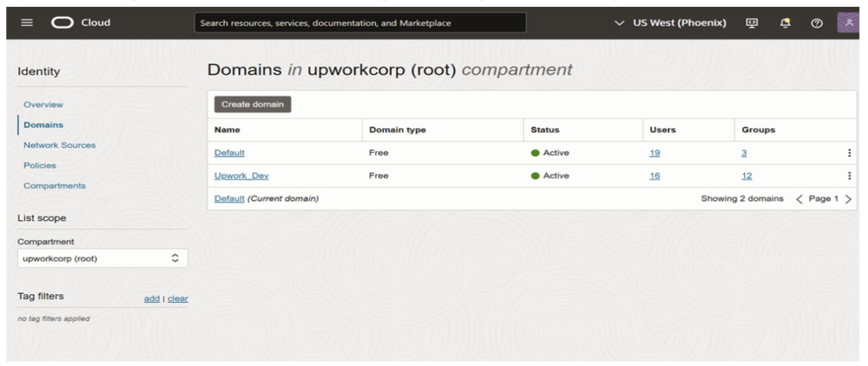868x366 pixels.
Task: Open the help question mark icon
Action: (817, 23)
